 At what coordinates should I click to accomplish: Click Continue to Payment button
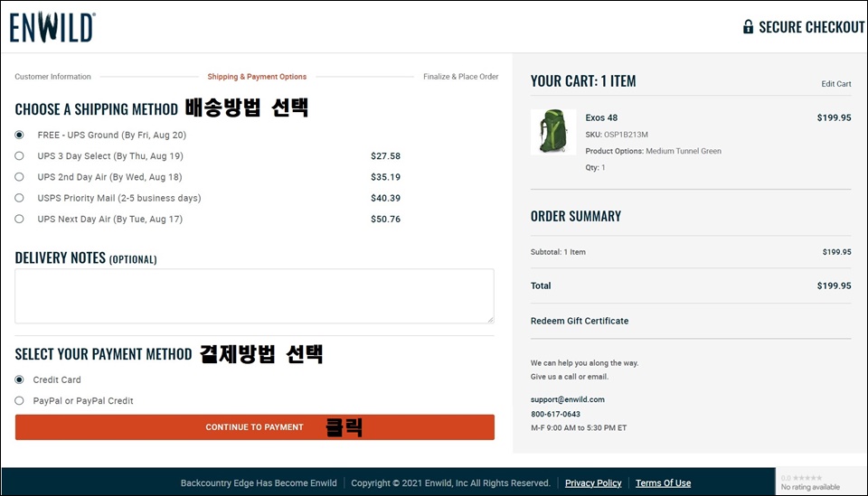pyautogui.click(x=255, y=427)
